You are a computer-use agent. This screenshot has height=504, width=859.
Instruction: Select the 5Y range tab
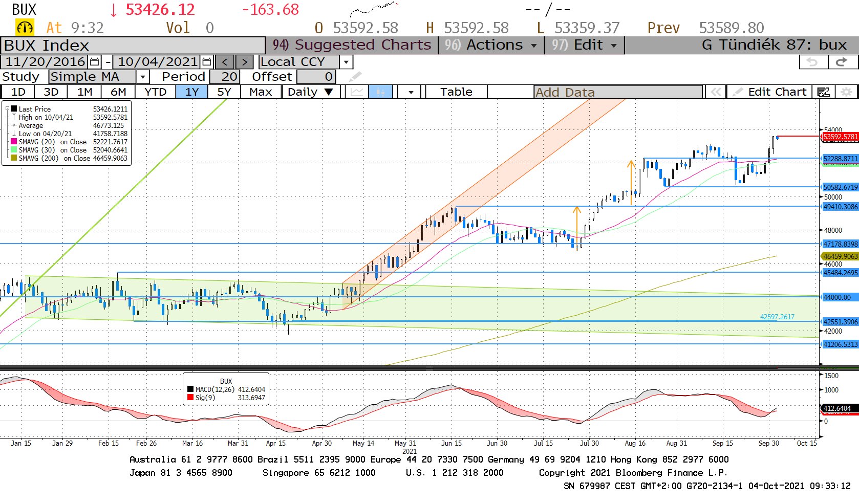224,92
